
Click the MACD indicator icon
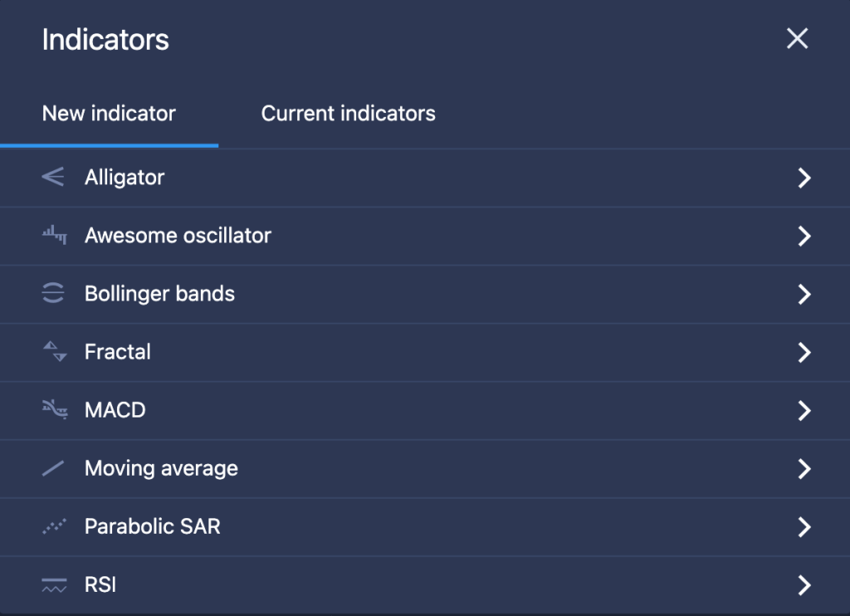pyautogui.click(x=55, y=409)
